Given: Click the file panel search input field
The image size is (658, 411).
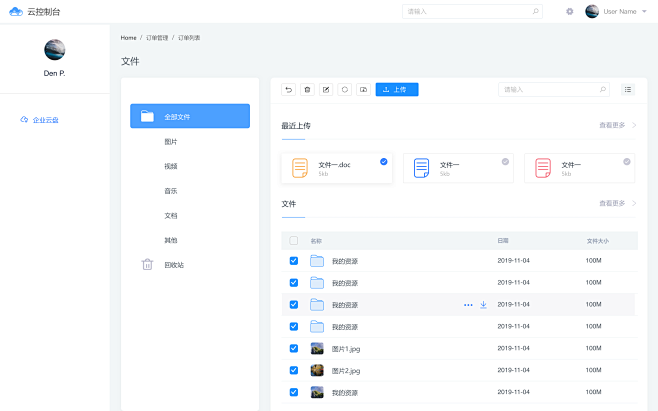Looking at the screenshot, I should coord(554,89).
